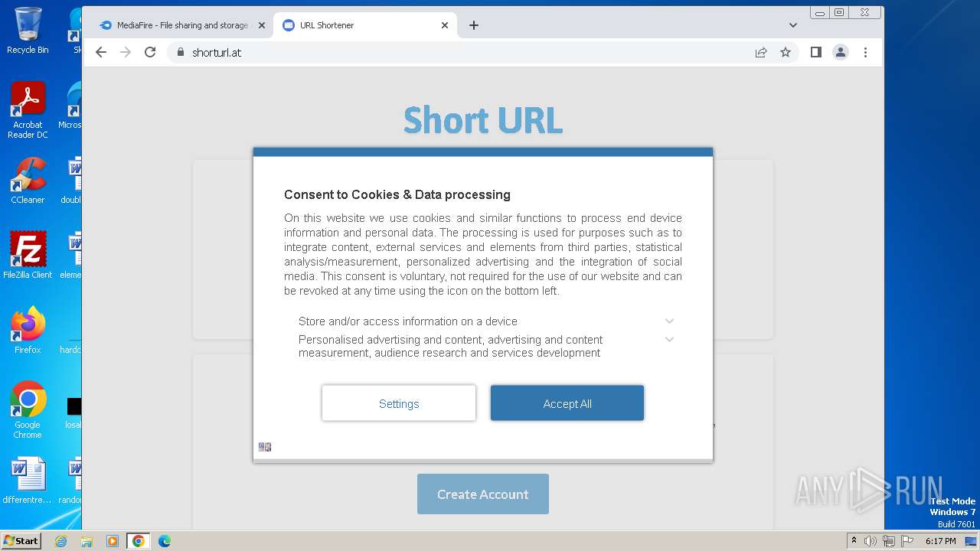This screenshot has height=551, width=980.
Task: Launch Acrobat Reader DC shortcut
Action: pos(28,110)
